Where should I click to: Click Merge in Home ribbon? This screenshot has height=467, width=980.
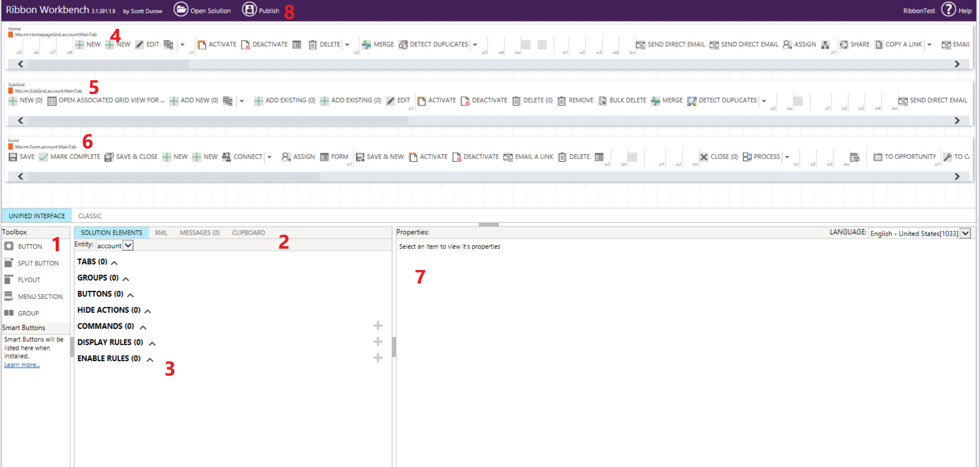tap(378, 45)
